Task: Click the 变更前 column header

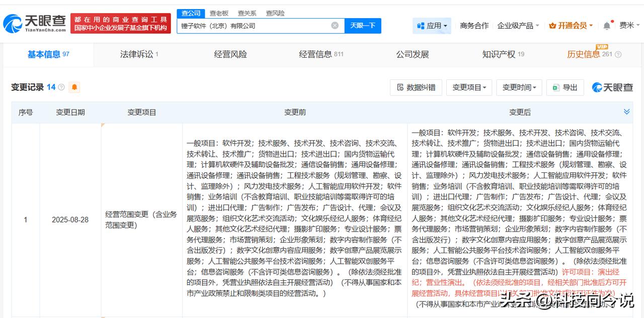Action: 295,113
